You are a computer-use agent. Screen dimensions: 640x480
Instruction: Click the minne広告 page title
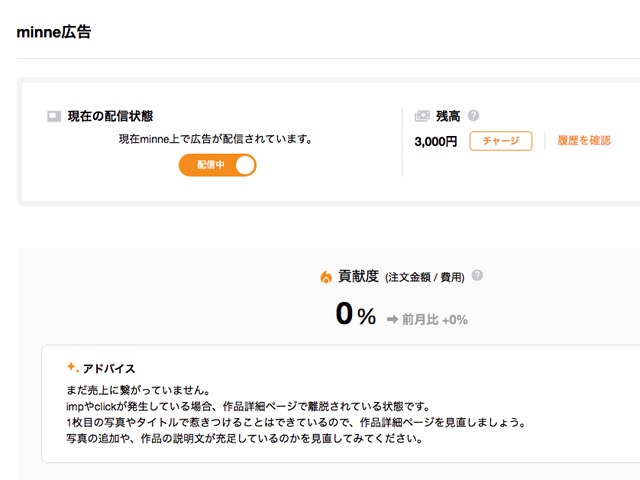tap(53, 32)
